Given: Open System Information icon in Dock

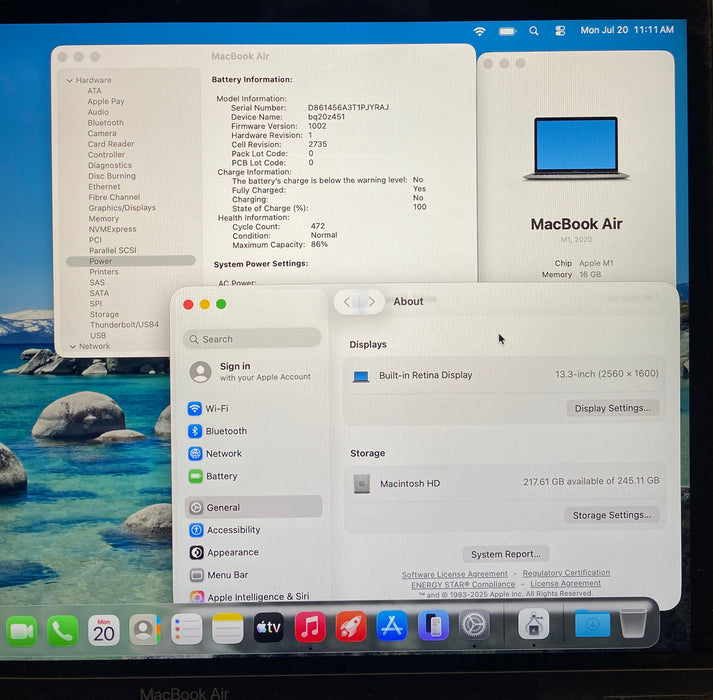Looking at the screenshot, I should pyautogui.click(x=534, y=624).
